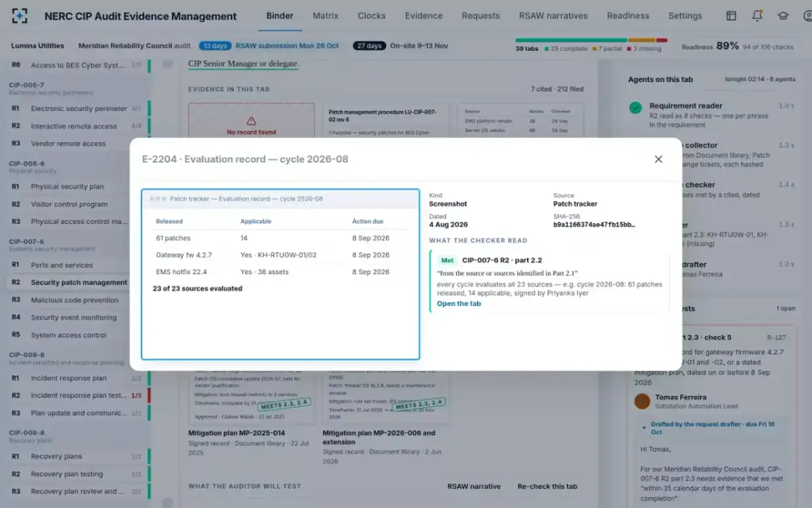The height and width of the screenshot is (508, 812).
Task: Click Re-check this tab
Action: (547, 486)
